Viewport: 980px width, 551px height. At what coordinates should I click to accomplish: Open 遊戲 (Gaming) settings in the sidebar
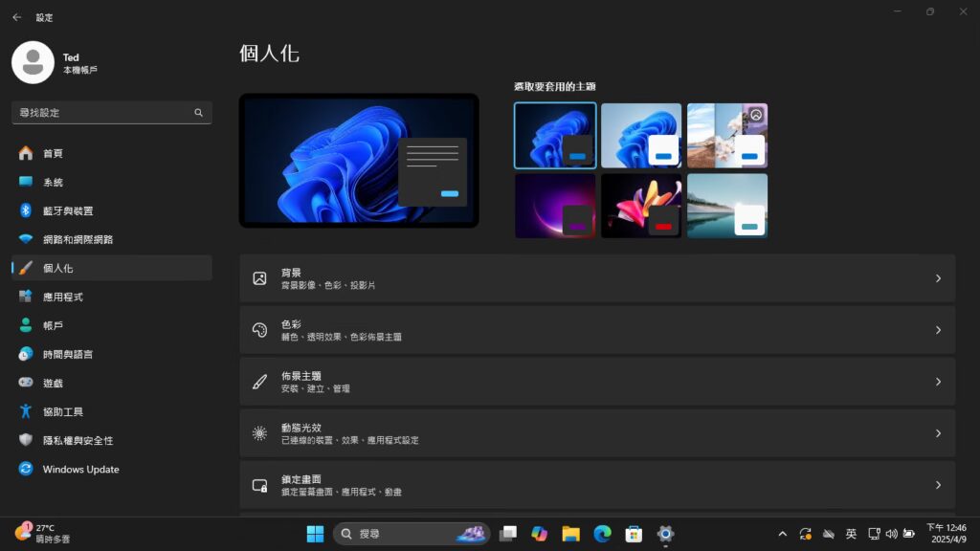pos(53,383)
